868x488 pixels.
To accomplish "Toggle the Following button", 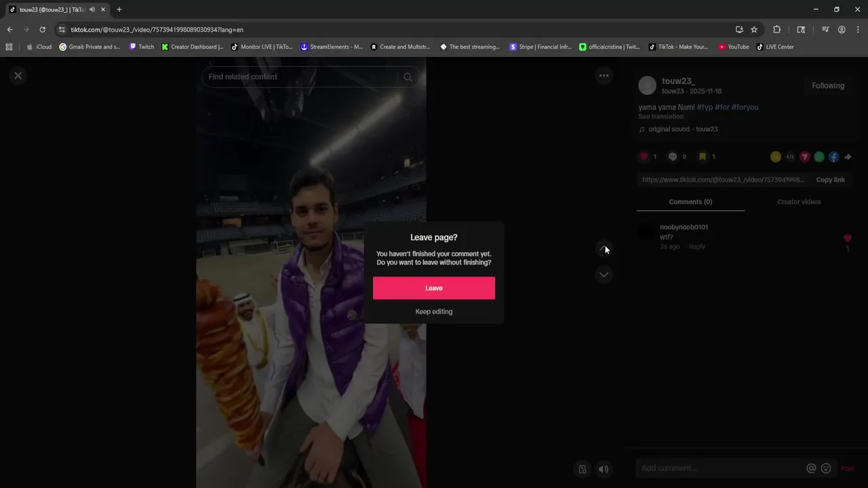I will click(828, 85).
